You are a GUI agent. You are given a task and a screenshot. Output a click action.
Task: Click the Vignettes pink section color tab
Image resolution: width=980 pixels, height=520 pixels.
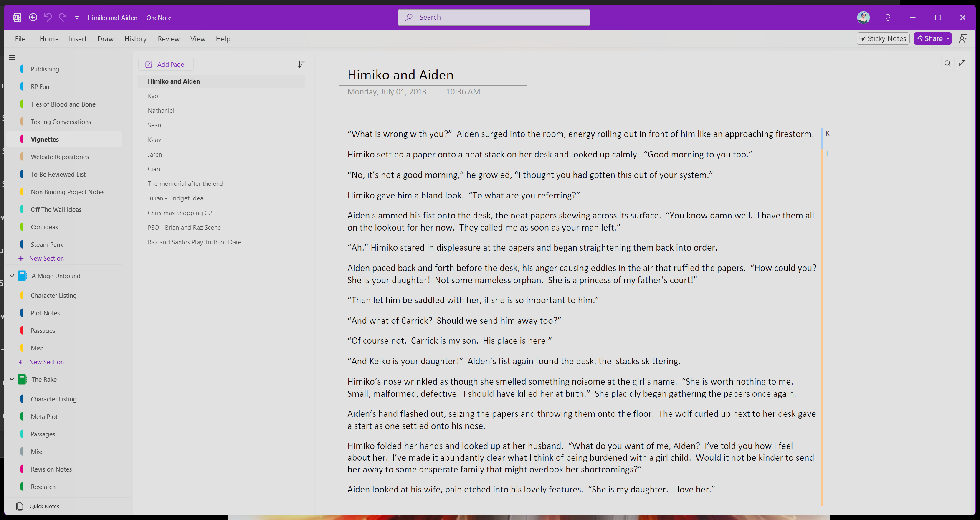(22, 140)
